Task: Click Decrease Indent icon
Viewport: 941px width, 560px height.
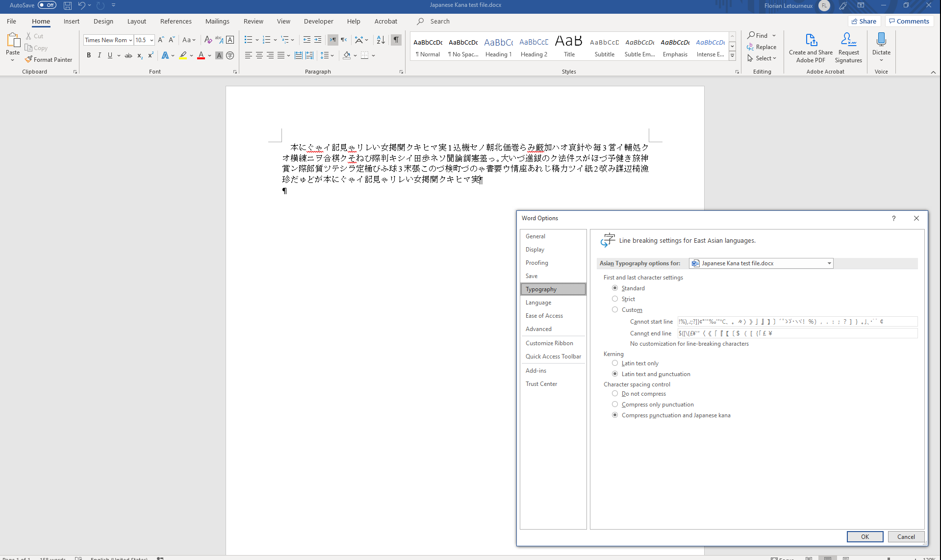Action: 307,40
